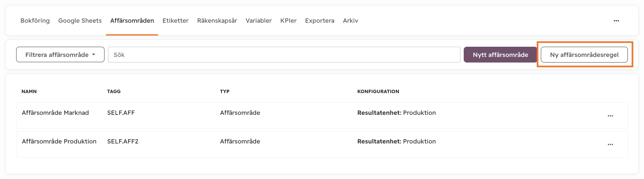Open the Google Sheets tab

coord(80,20)
